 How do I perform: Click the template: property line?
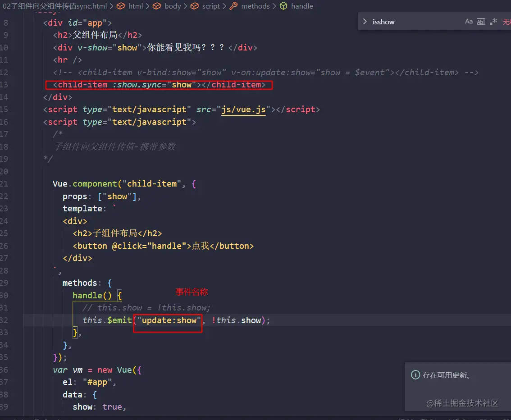click(x=89, y=209)
